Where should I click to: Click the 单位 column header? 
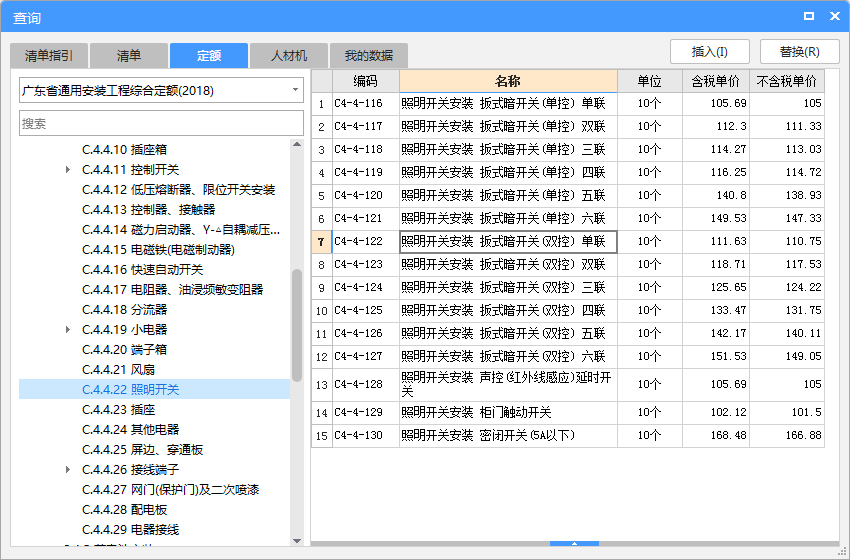coord(649,81)
